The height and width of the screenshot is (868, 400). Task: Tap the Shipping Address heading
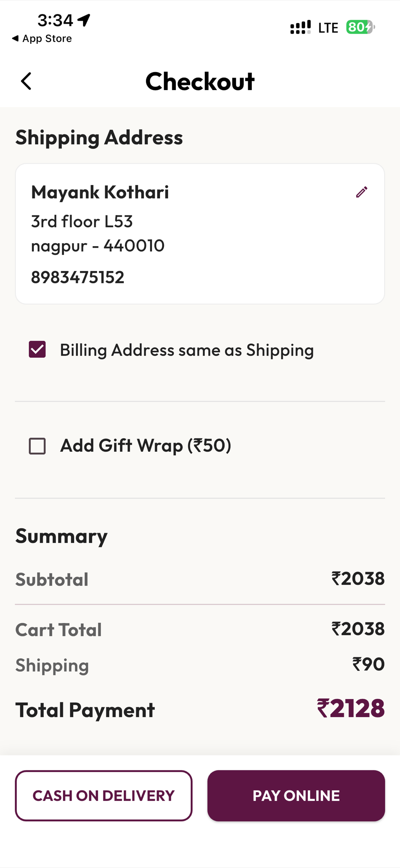pos(99,137)
